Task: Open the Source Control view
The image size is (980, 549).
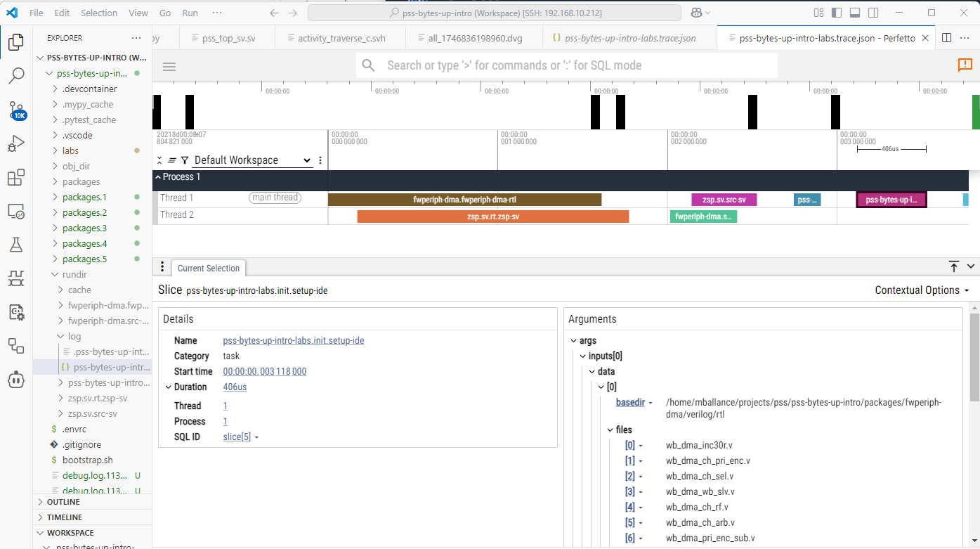Action: (16, 110)
